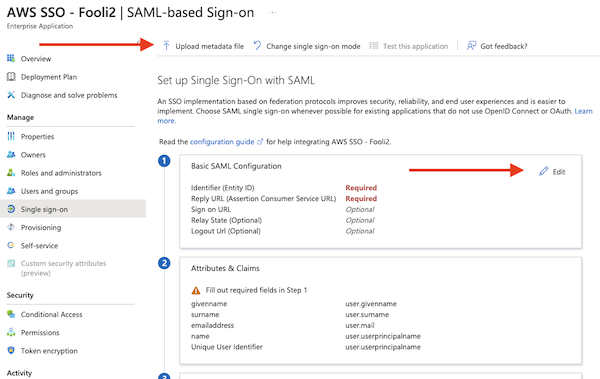The width and height of the screenshot is (600, 379).
Task: Open Roles and administrators
Action: 61,173
